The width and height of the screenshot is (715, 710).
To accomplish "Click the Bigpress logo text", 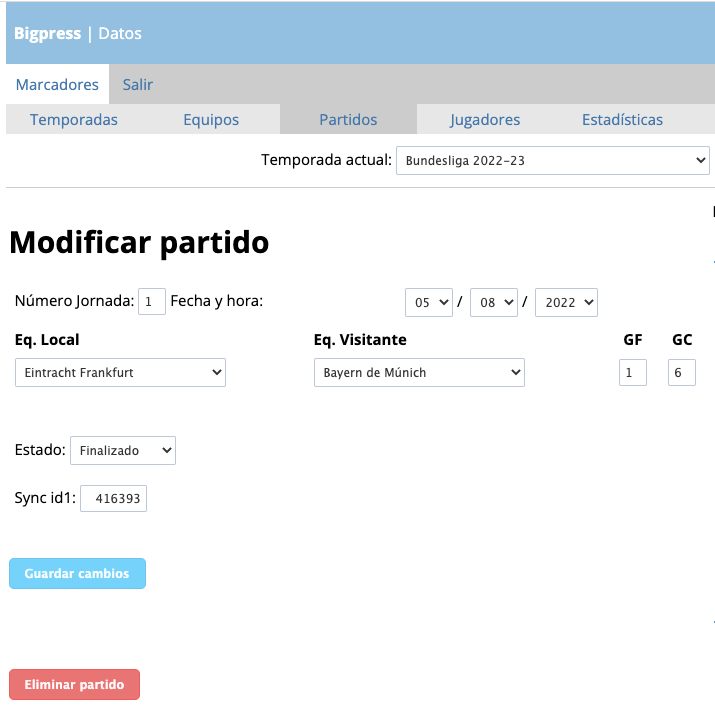I will click(47, 33).
